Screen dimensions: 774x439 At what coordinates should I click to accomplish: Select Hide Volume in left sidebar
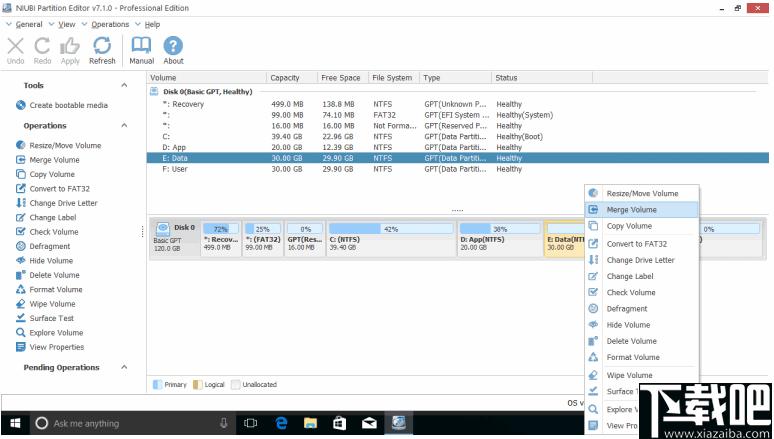(x=44, y=260)
